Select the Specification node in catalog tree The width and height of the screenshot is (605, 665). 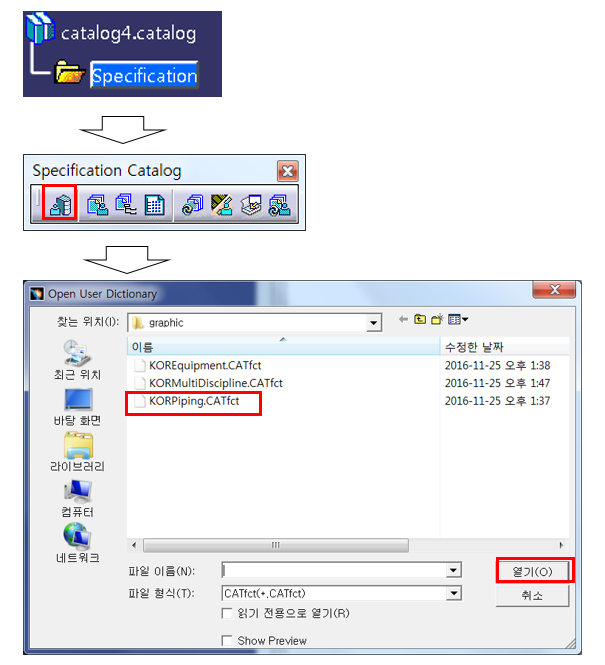tap(144, 75)
